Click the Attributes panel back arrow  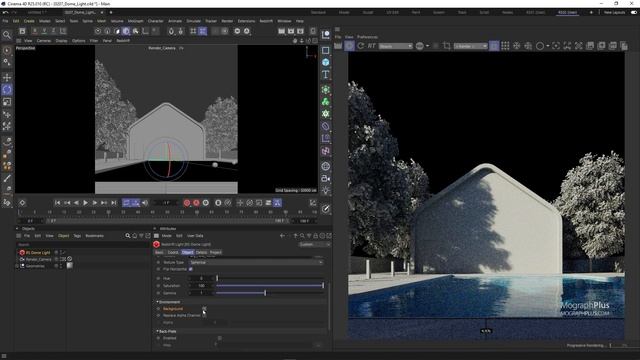(x=282, y=236)
